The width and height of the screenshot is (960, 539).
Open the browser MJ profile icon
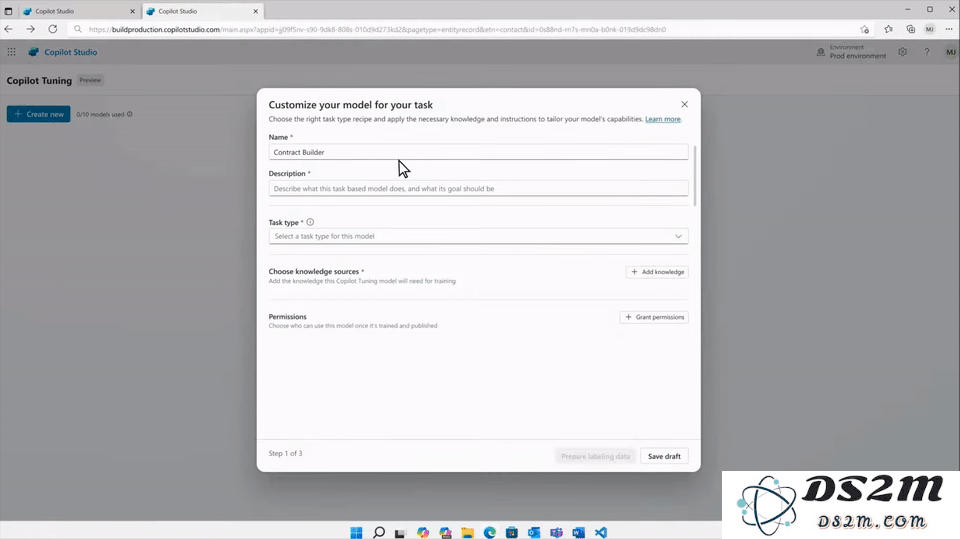(x=930, y=29)
